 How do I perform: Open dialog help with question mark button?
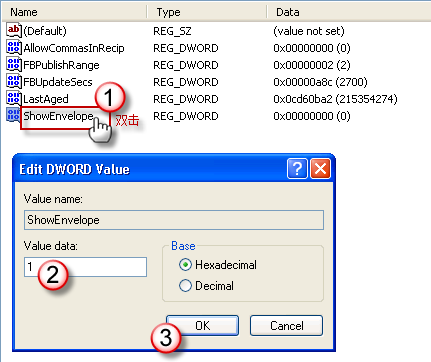297,169
